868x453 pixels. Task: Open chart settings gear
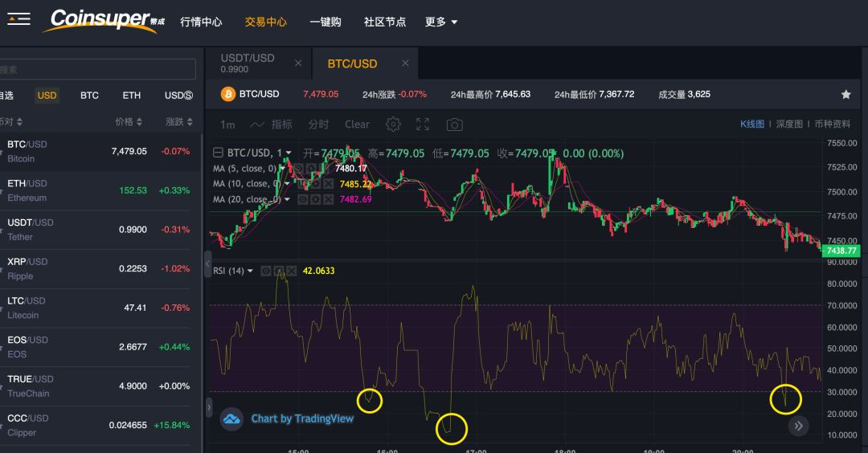(x=393, y=124)
